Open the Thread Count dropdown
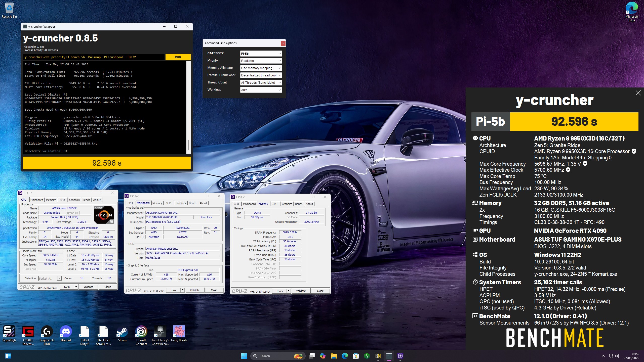Screen dimensions: 644x362 261,83
